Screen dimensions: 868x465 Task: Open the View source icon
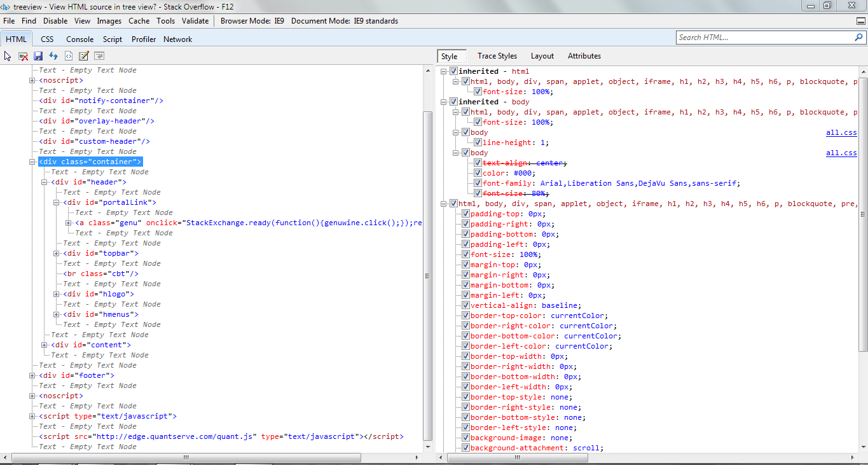click(68, 56)
